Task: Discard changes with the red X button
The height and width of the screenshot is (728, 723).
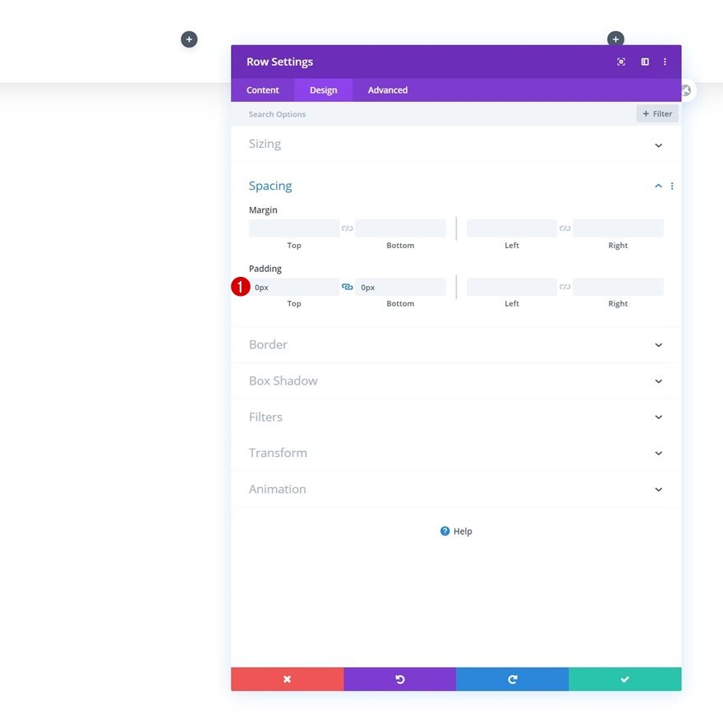Action: (x=287, y=680)
